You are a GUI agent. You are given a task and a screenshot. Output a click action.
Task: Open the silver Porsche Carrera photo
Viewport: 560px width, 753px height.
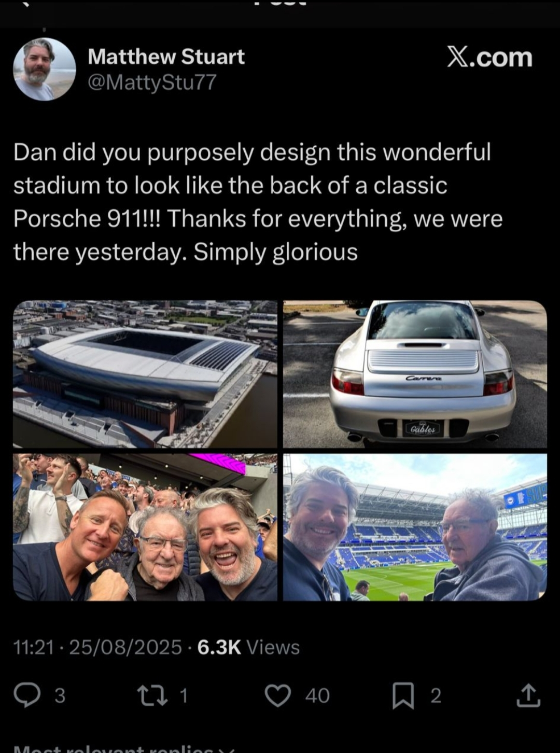(x=415, y=374)
